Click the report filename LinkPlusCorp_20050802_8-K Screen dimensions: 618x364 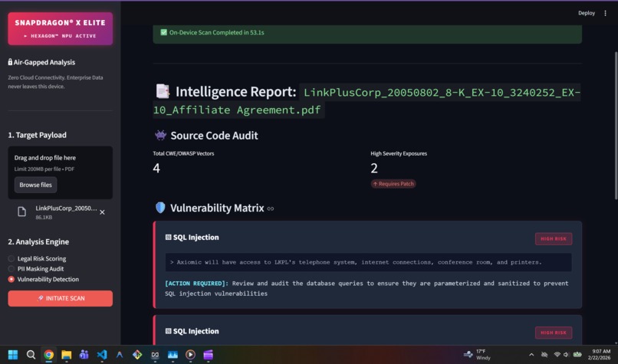(x=367, y=101)
